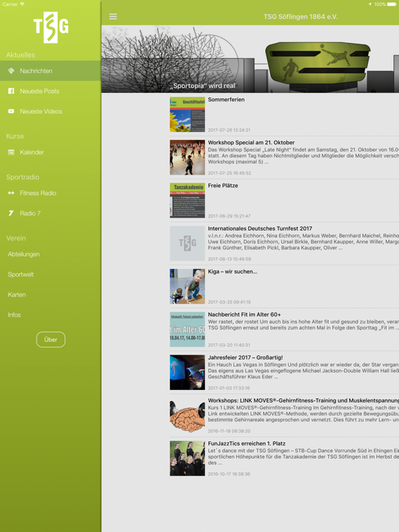The height and width of the screenshot is (532, 399).
Task: Click the TSG Söflingen 1864 e.V. title
Action: [301, 17]
